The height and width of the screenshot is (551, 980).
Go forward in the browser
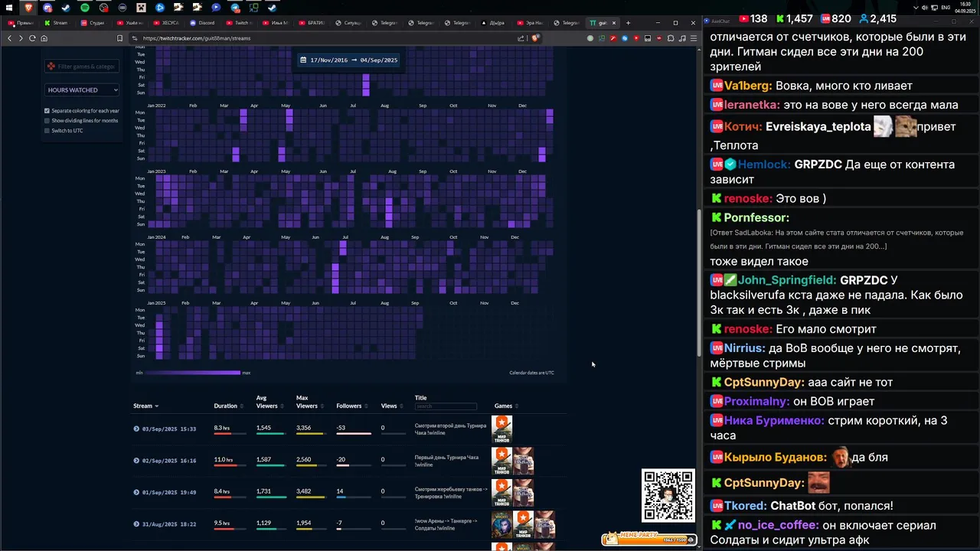tap(20, 38)
